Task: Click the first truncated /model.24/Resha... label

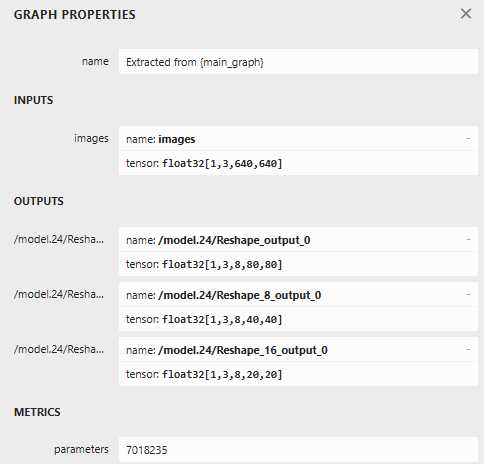Action: tap(59, 239)
